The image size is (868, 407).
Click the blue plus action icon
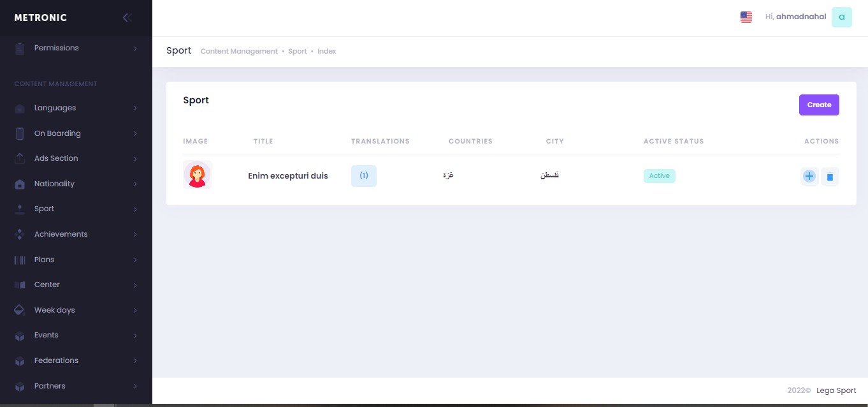point(809,176)
